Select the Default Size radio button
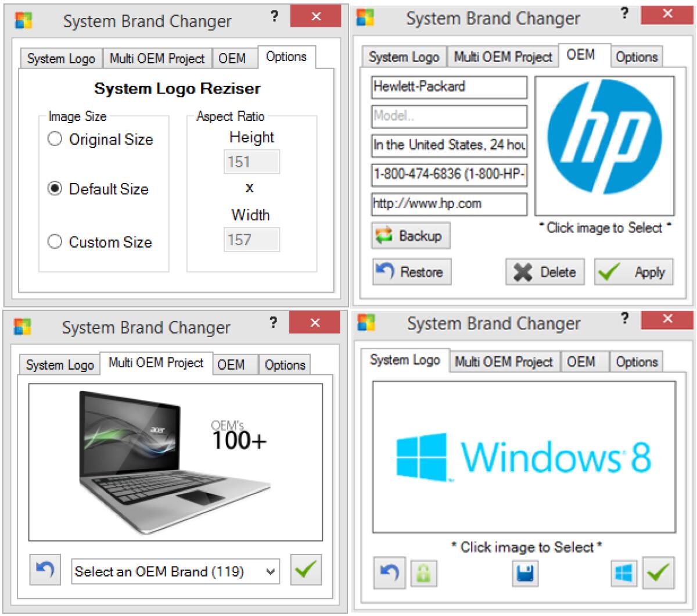697x616 pixels. click(56, 189)
